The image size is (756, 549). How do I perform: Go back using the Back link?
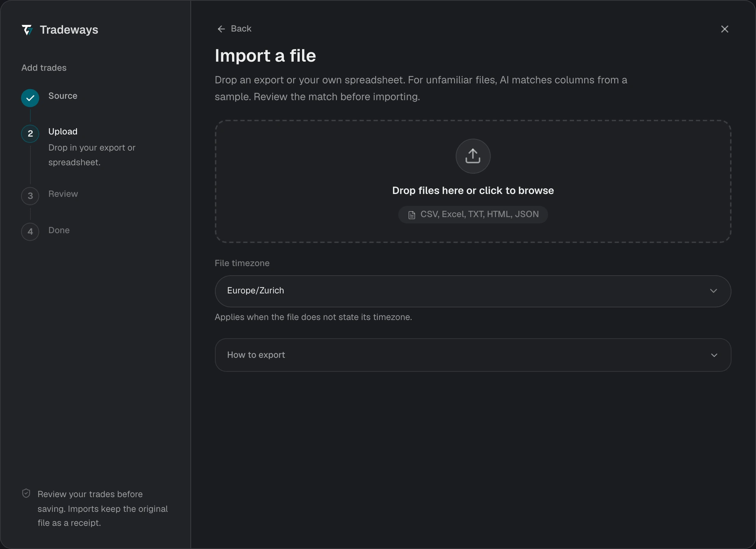[x=234, y=29]
